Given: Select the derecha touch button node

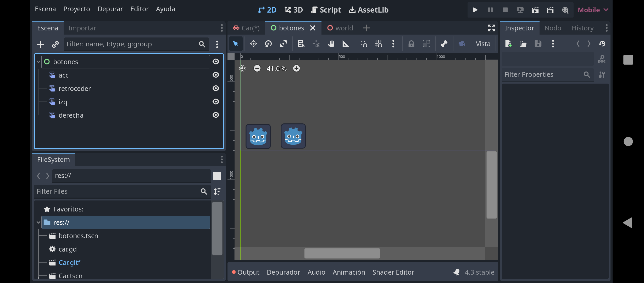Looking at the screenshot, I should pyautogui.click(x=71, y=115).
